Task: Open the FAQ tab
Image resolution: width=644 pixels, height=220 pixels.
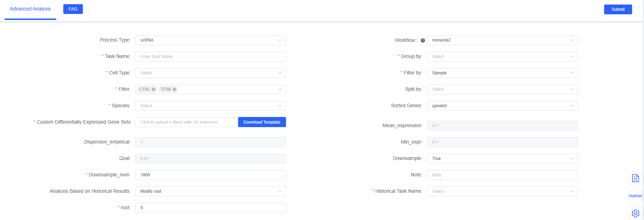Action: coord(73,9)
